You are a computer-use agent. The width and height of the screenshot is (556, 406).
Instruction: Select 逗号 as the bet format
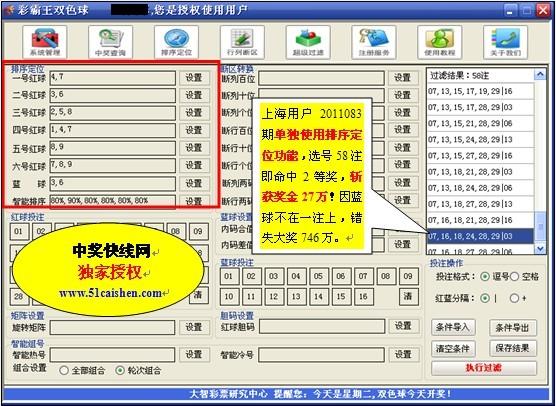[485, 277]
